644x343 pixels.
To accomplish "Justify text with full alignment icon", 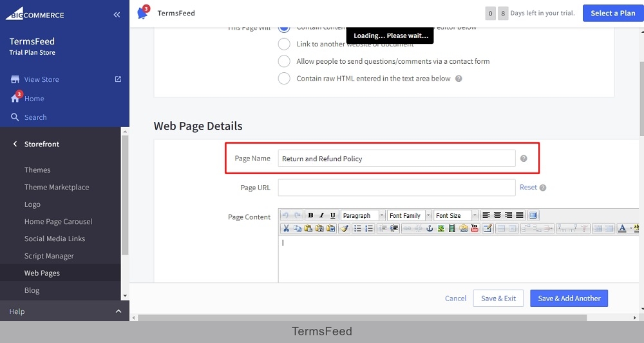I will pos(520,215).
